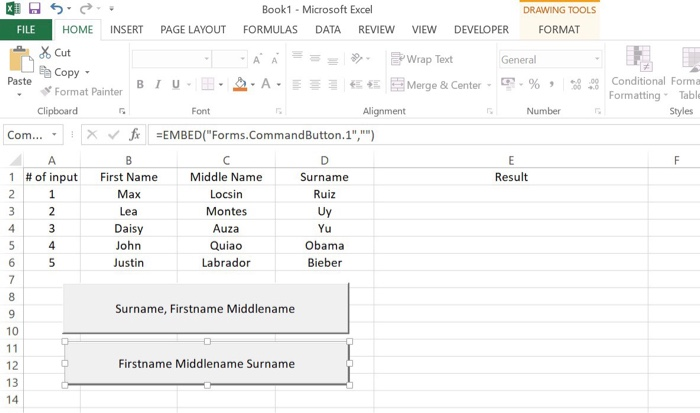This screenshot has width=700, height=413.
Task: Switch to the DEVELOPER tab
Action: [481, 30]
